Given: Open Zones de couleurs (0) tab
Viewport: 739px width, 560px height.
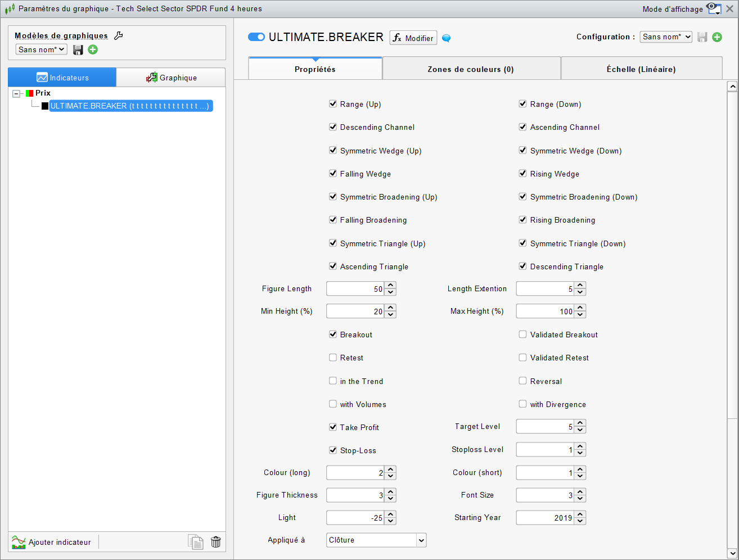Looking at the screenshot, I should coord(471,69).
